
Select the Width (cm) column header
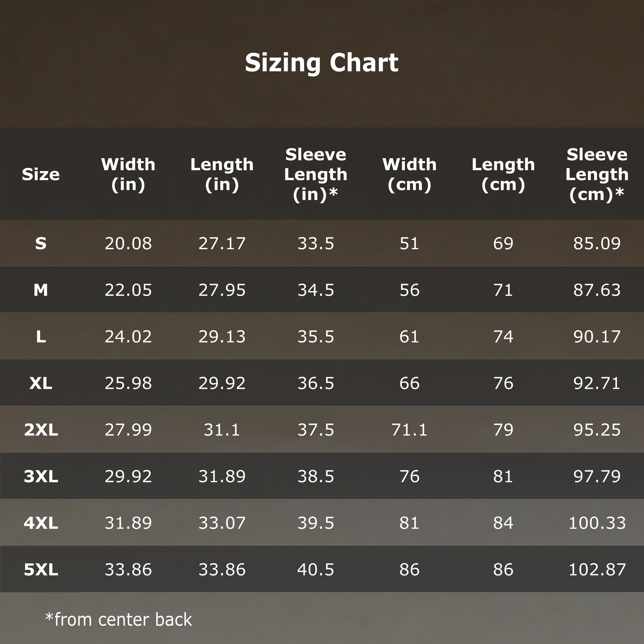tap(409, 174)
